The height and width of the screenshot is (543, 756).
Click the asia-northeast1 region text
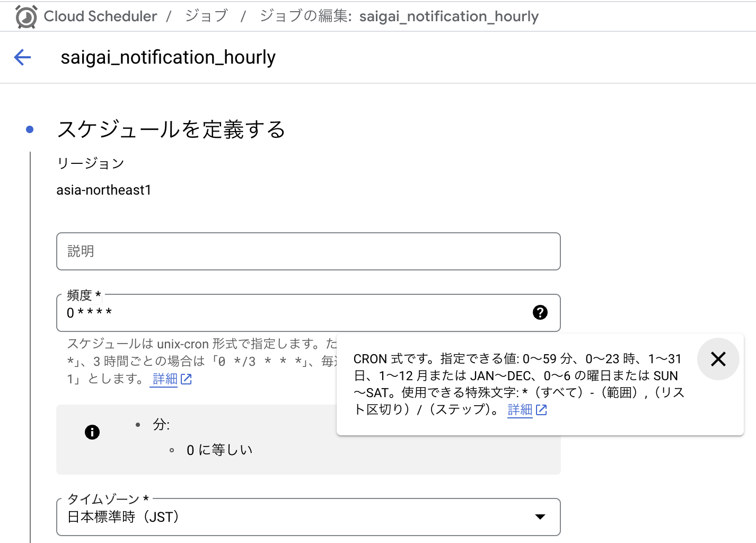click(x=104, y=190)
